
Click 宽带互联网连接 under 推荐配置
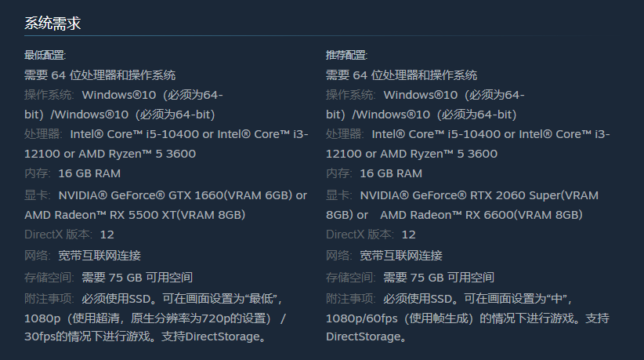[x=401, y=256]
